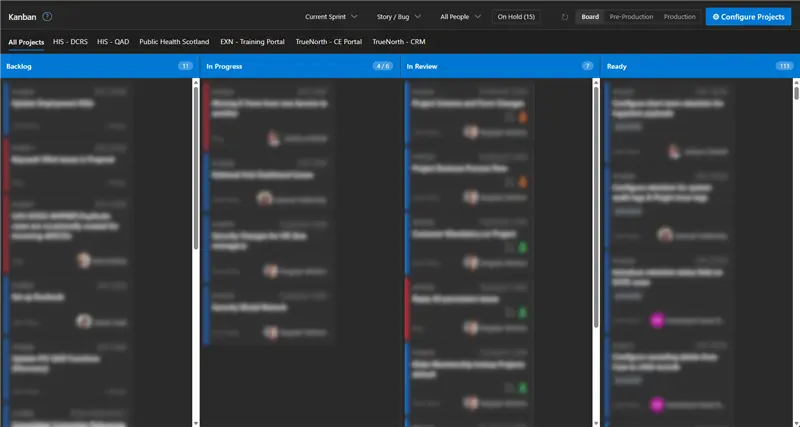
Task: Open the EXN - Training Portal tab
Action: [252, 42]
